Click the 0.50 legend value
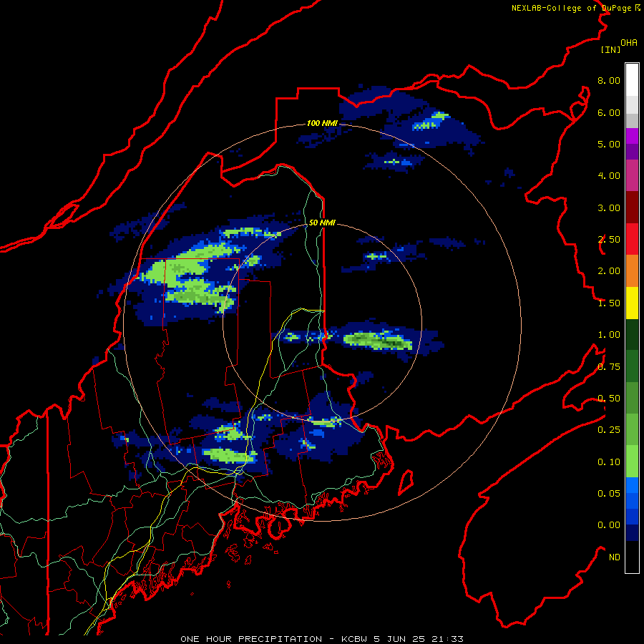 click(609, 399)
